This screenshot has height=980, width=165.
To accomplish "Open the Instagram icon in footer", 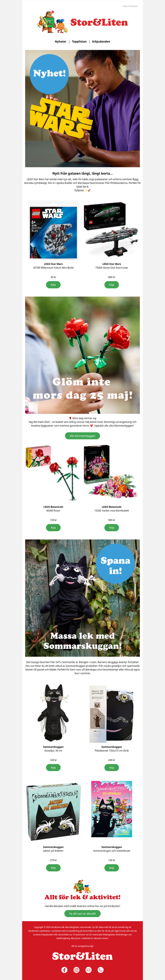I will pyautogui.click(x=76, y=970).
